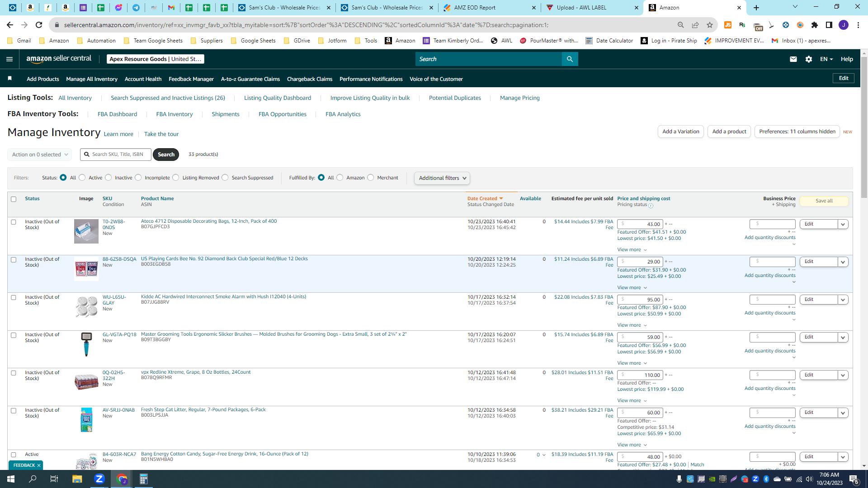Check the US Playing Cards row checkbox

14,260
